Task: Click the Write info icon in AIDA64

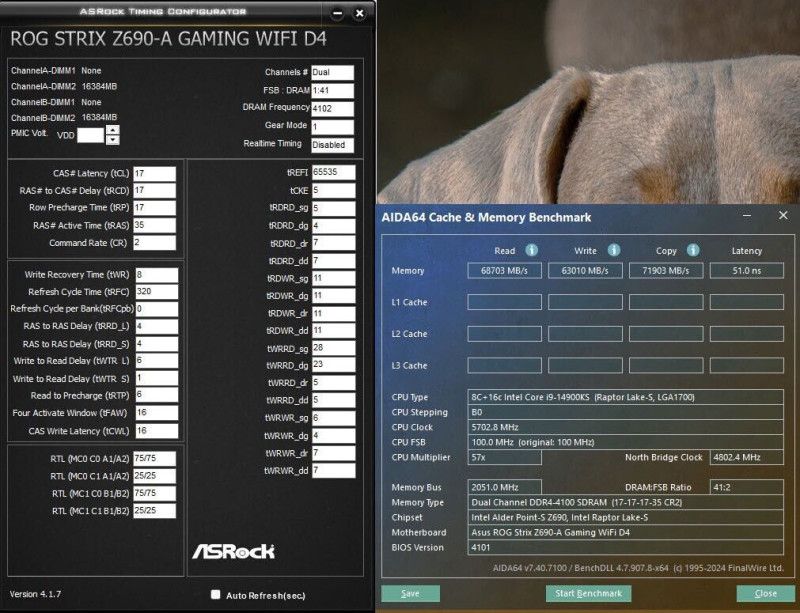Action: [x=614, y=250]
